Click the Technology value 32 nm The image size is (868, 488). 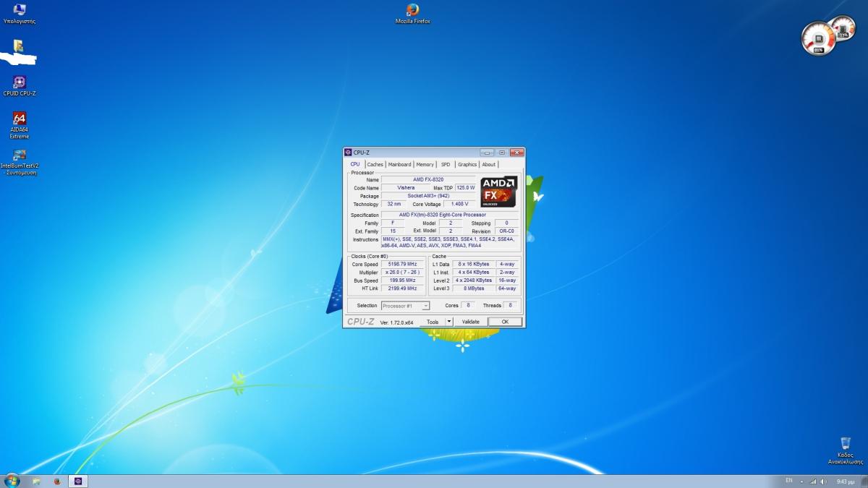pyautogui.click(x=393, y=204)
